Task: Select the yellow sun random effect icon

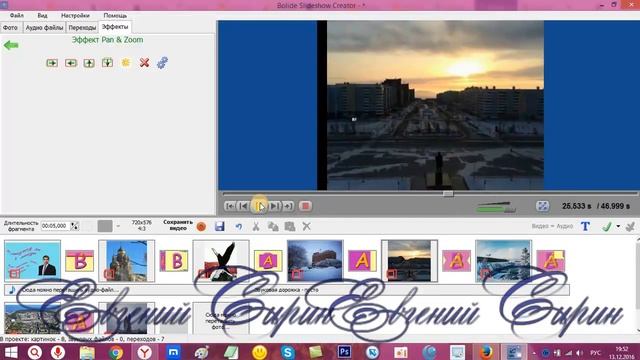Action: tap(126, 63)
